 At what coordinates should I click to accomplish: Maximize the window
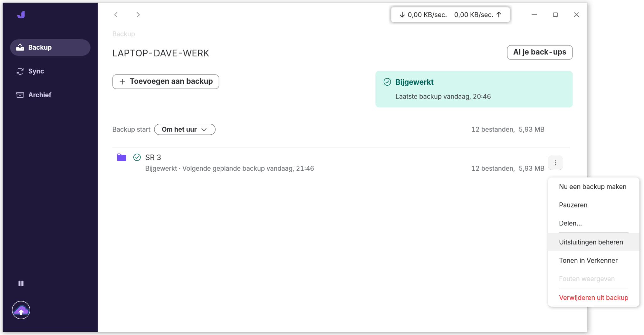tap(555, 15)
